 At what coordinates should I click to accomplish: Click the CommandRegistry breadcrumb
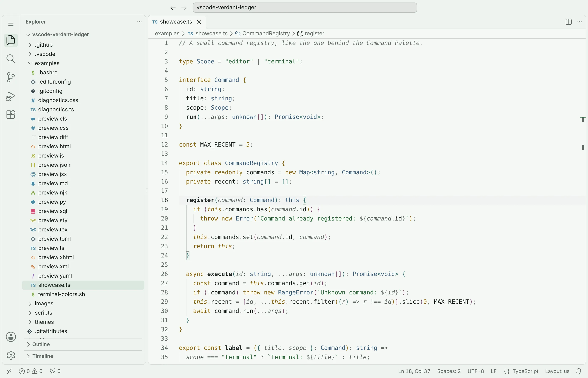pos(262,33)
